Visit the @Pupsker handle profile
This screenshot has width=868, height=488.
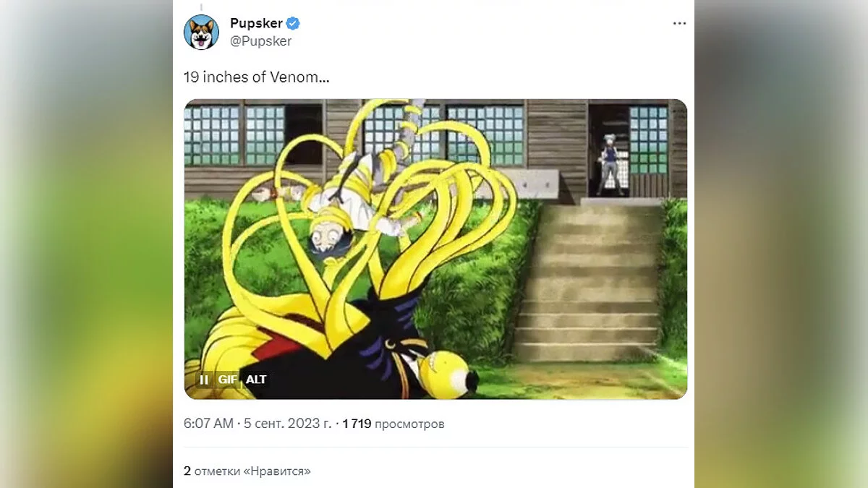260,41
